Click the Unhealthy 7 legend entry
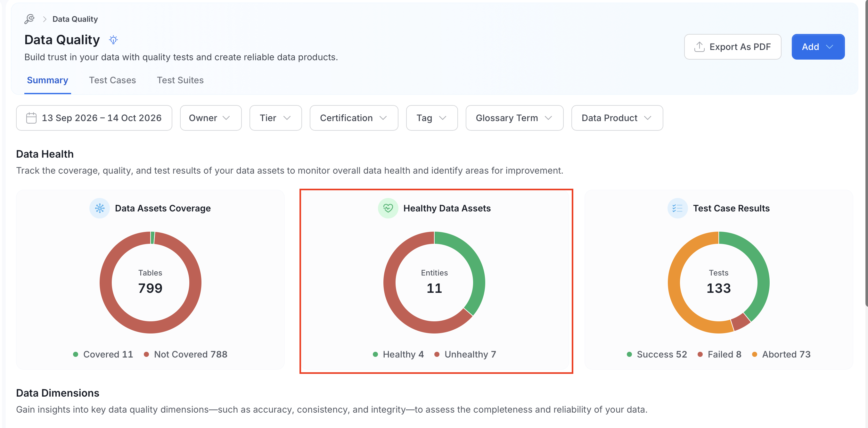The height and width of the screenshot is (428, 868). [465, 354]
